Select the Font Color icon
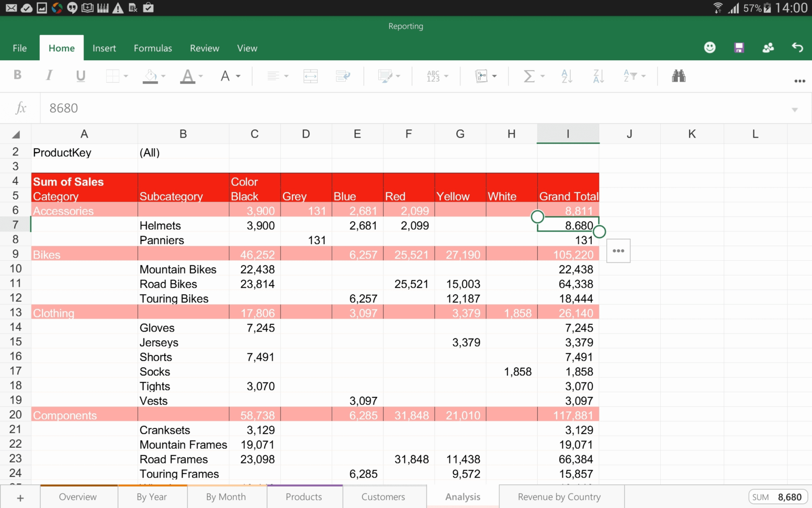 coord(188,76)
